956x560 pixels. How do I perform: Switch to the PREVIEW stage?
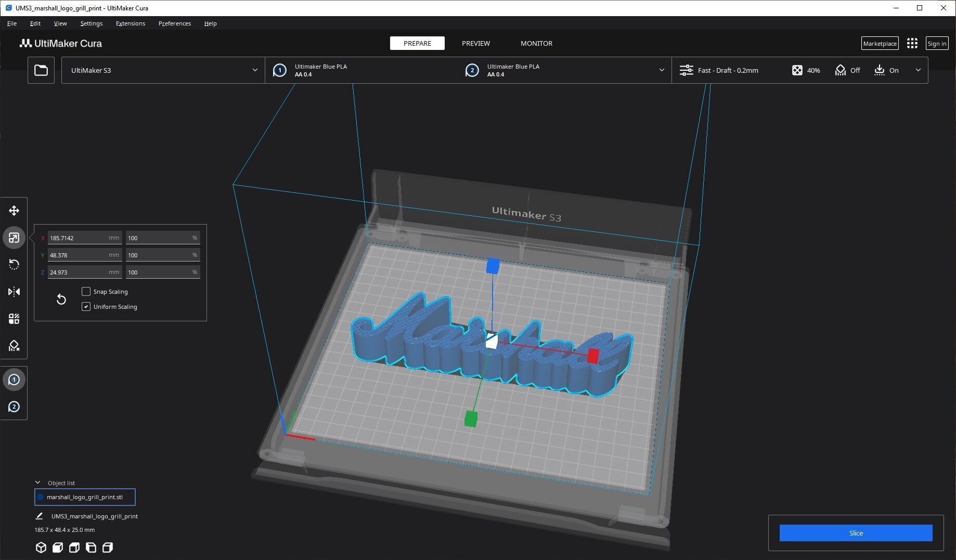[x=476, y=43]
